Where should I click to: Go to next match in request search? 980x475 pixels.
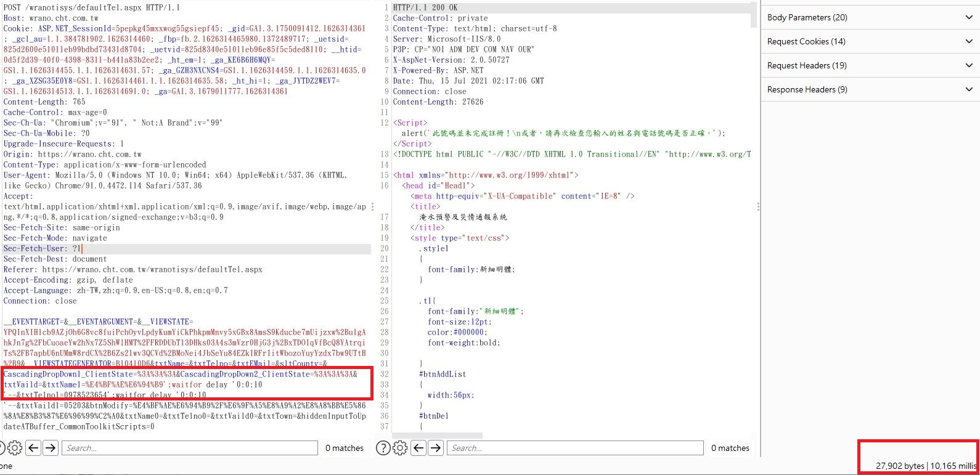51,448
